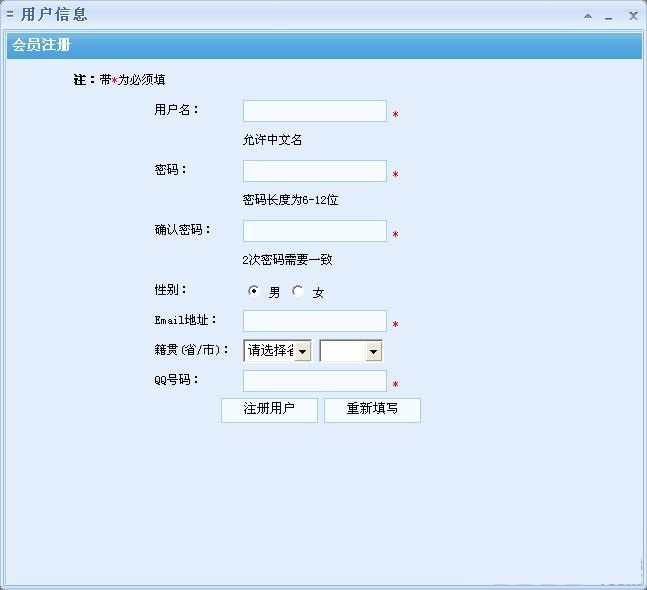Open the empty city dropdown
647x590 pixels.
(x=351, y=351)
